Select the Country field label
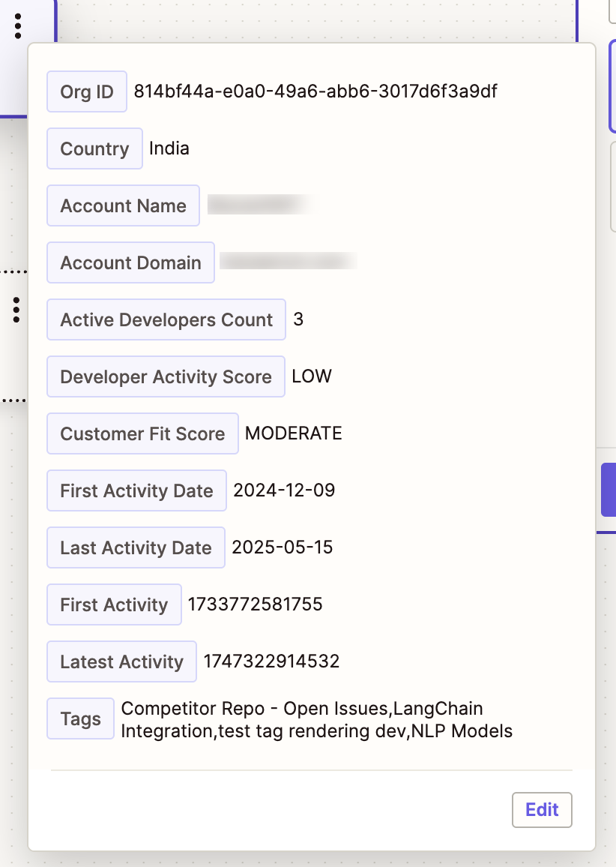The height and width of the screenshot is (867, 616). 94,148
